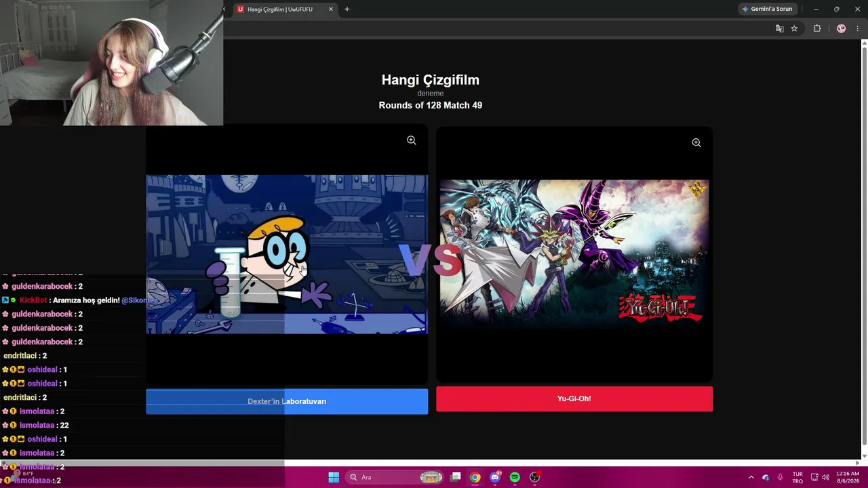This screenshot has height=488, width=868.
Task: Zoom in on the Dexter's Laboratory image
Action: [x=412, y=140]
